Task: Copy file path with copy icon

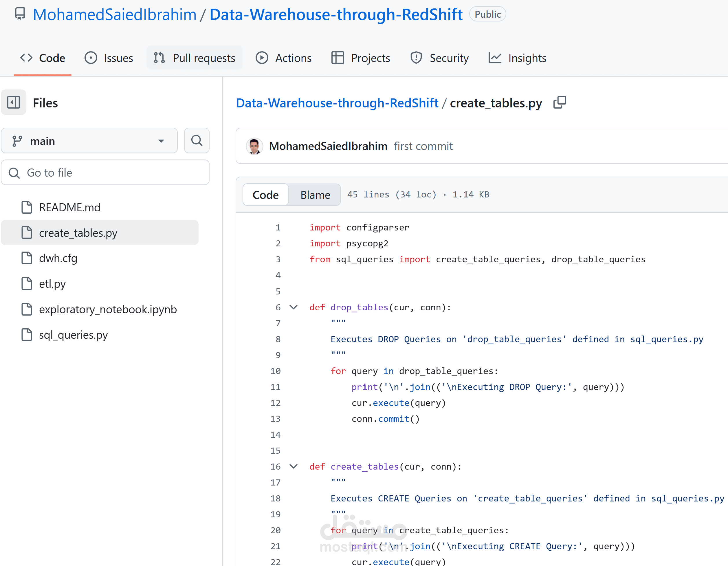Action: [x=560, y=102]
